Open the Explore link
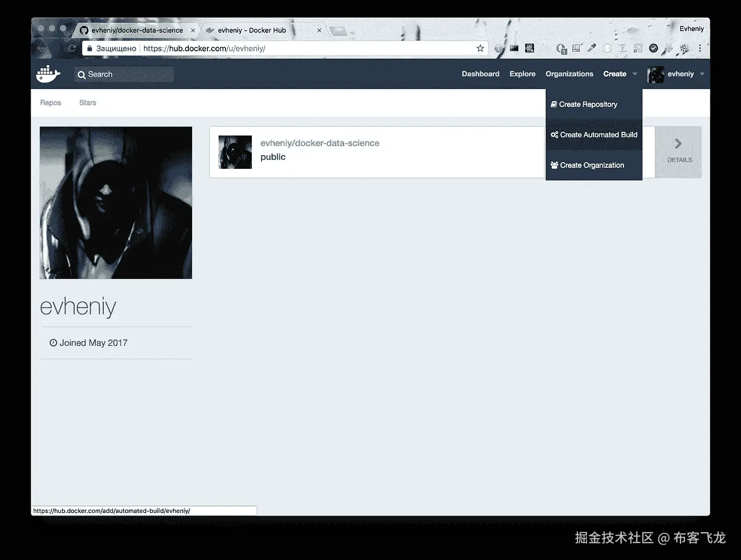Image resolution: width=741 pixels, height=560 pixels. [x=522, y=74]
